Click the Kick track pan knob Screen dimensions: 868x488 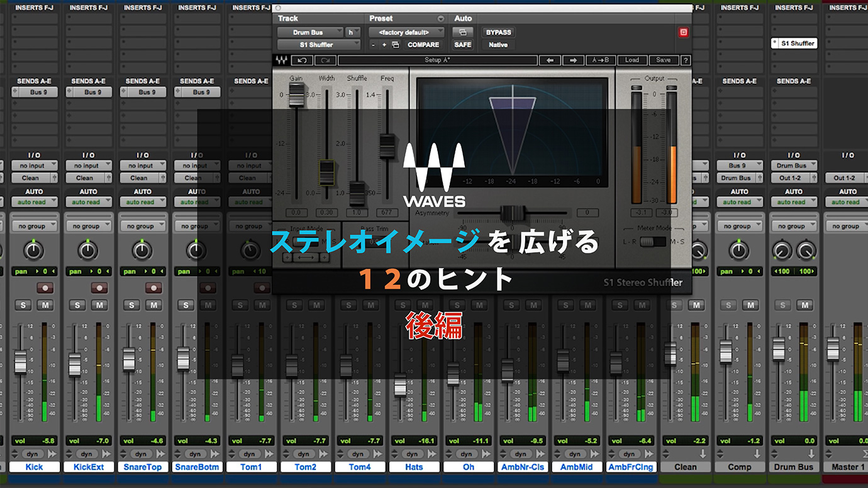34,251
